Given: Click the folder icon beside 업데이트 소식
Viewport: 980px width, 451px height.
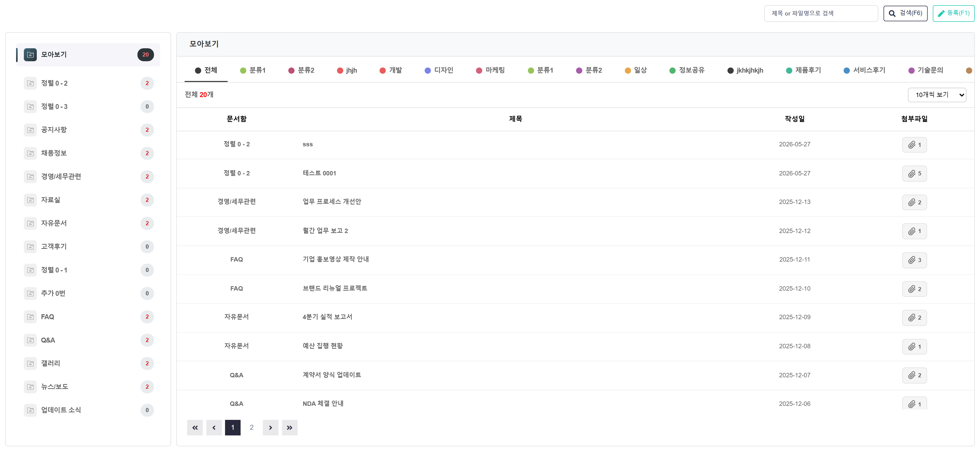Looking at the screenshot, I should coord(30,410).
